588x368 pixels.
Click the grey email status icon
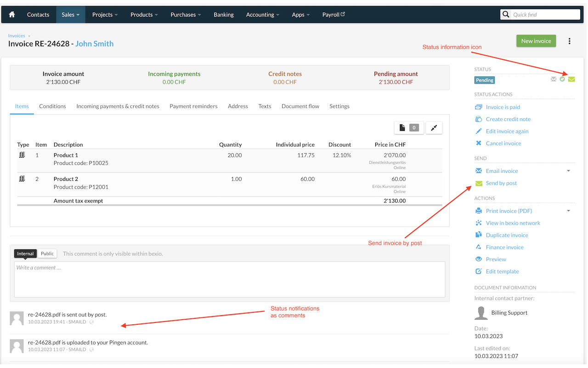click(554, 80)
